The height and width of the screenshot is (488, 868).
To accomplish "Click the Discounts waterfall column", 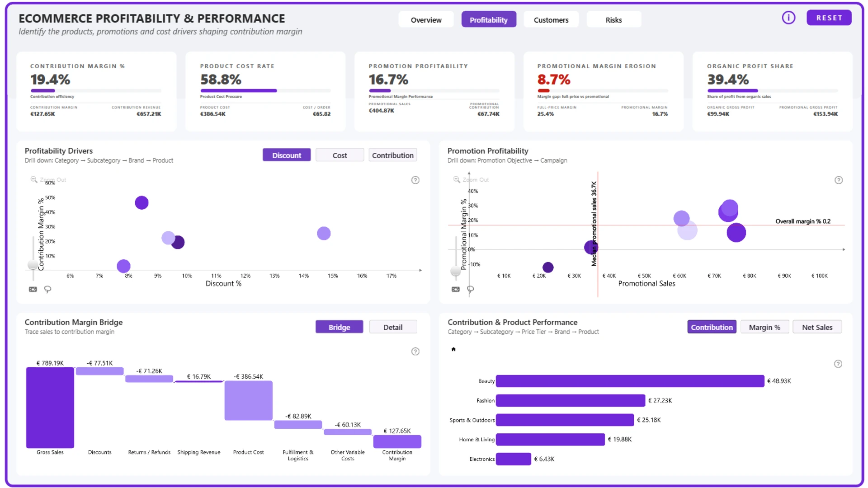I will 100,371.
